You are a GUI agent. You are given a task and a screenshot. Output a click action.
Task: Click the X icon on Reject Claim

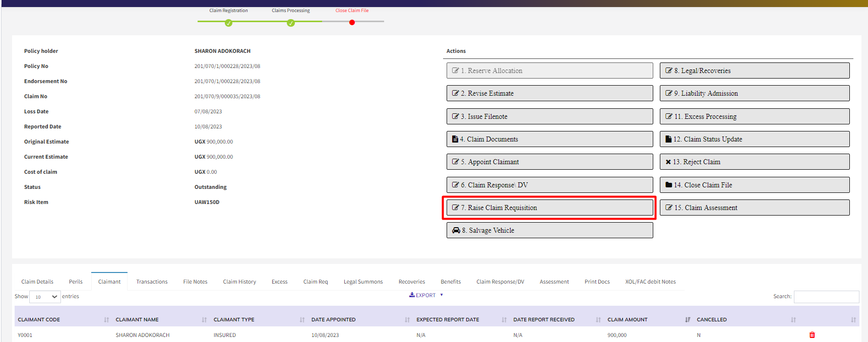[668, 162]
